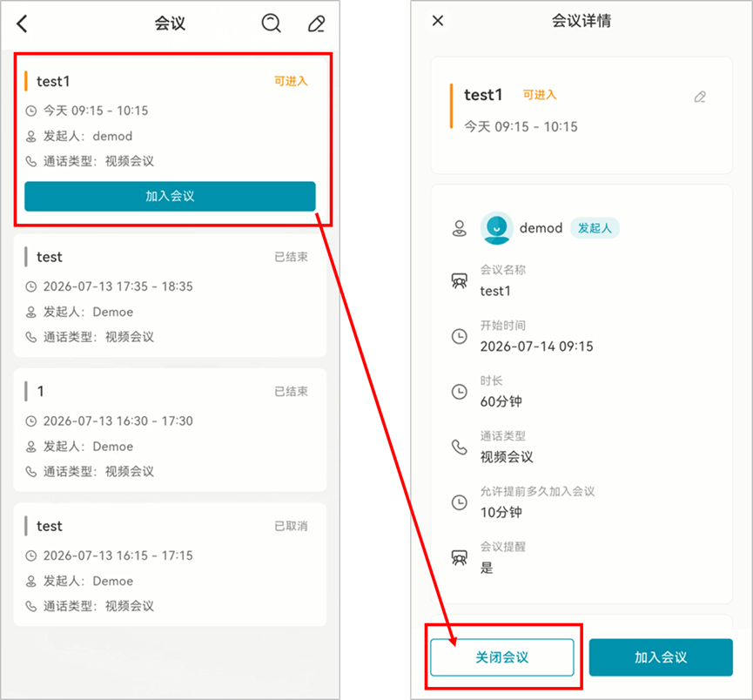The height and width of the screenshot is (700, 753).
Task: Tap the phone icon beside 通话类型
Action: pyautogui.click(x=460, y=448)
